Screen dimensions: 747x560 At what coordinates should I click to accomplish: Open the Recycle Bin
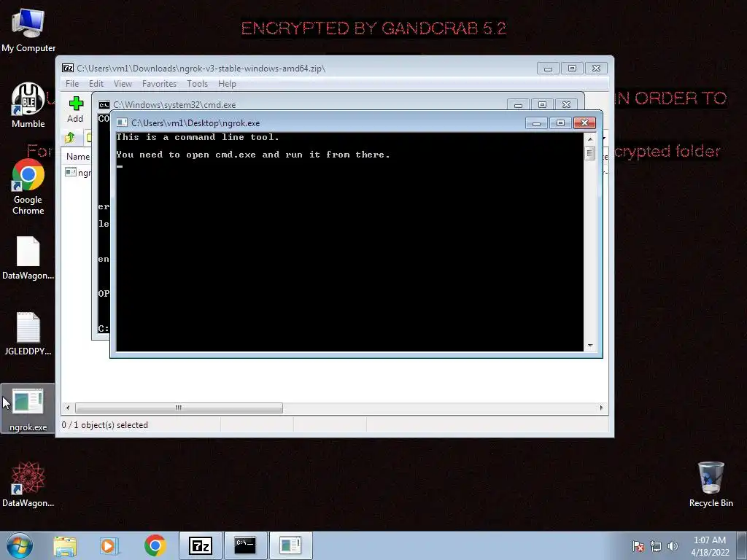pyautogui.click(x=711, y=484)
